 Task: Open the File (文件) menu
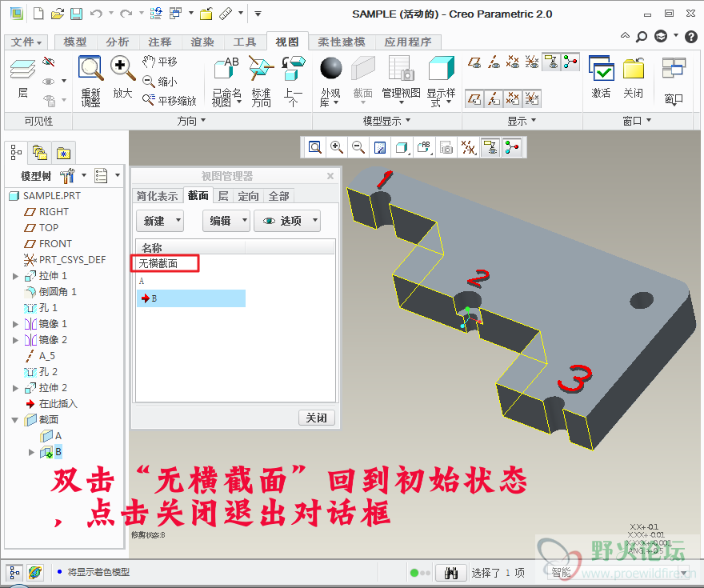pos(26,42)
